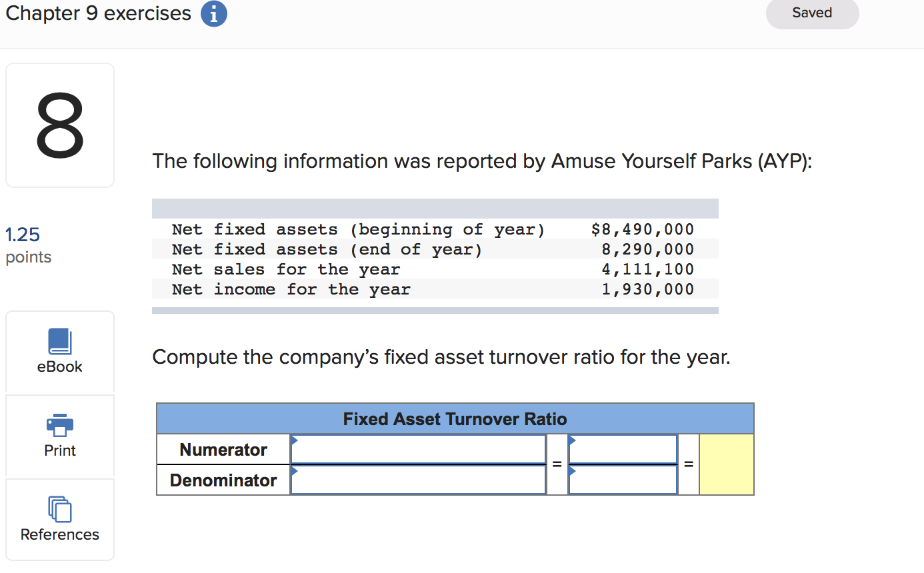Image resolution: width=924 pixels, height=573 pixels.
Task: Click the $8,490,000 value
Action: pos(643,229)
